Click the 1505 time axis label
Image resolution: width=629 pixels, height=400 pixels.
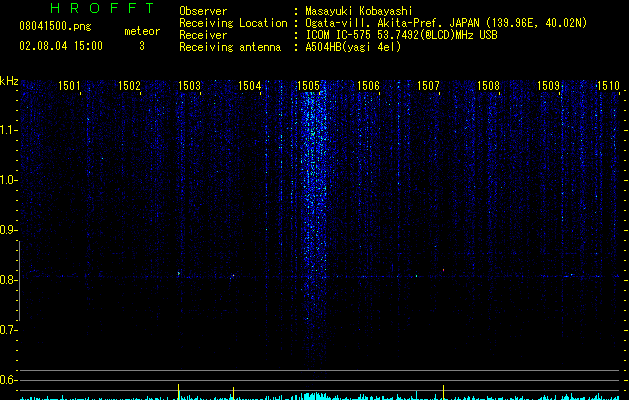308,85
